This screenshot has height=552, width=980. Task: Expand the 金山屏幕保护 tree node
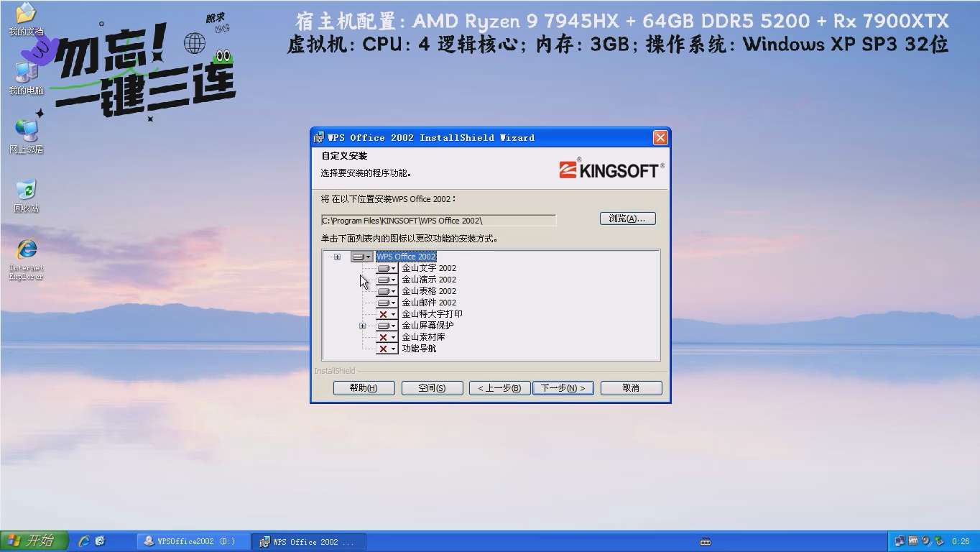tap(362, 326)
